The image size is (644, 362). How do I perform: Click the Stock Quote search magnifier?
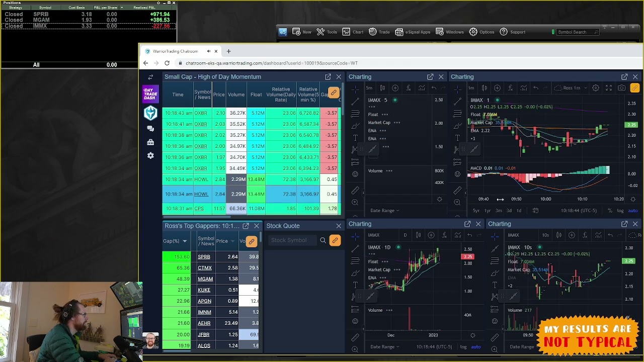pos(323,240)
